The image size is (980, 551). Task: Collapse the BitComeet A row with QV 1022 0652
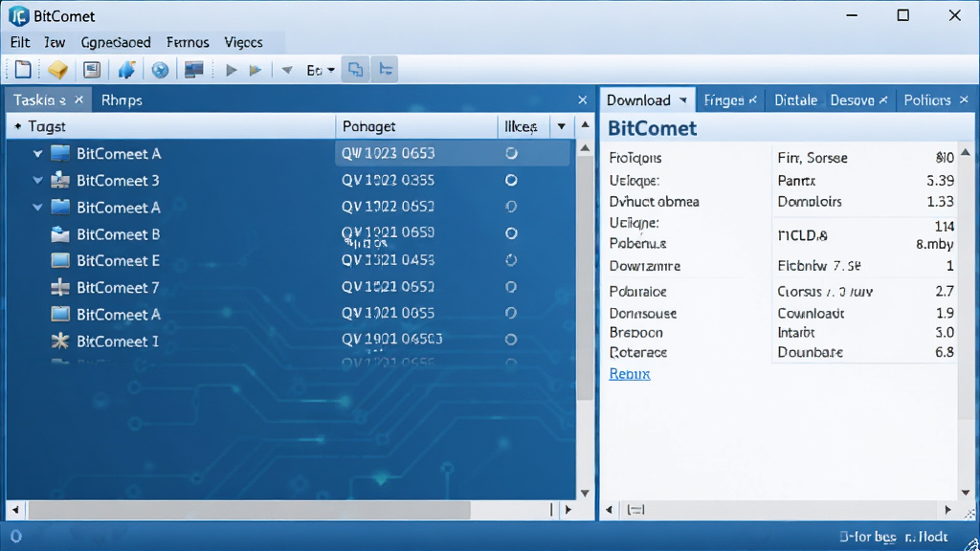[x=37, y=208]
